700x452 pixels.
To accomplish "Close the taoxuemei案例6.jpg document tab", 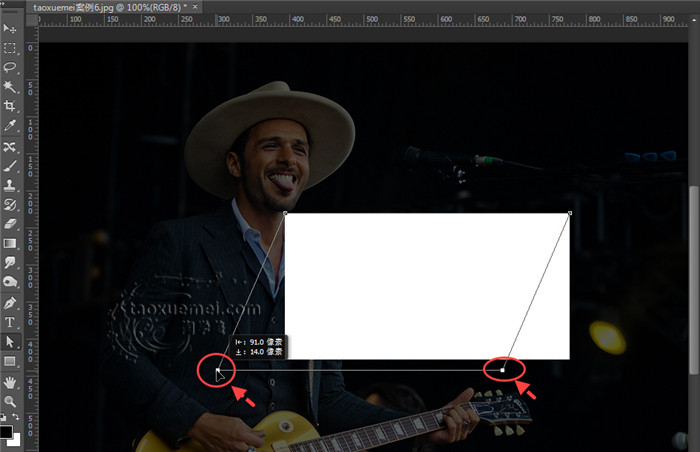I will tap(196, 7).
